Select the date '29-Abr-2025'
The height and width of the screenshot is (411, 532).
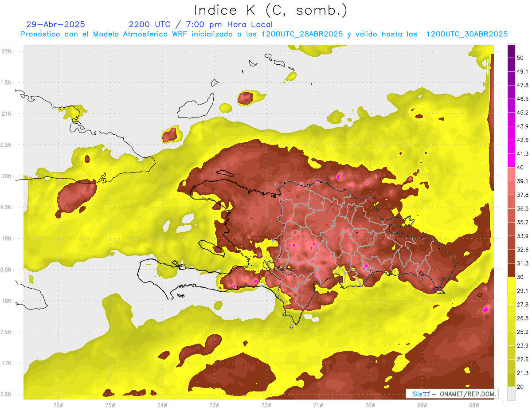point(56,24)
